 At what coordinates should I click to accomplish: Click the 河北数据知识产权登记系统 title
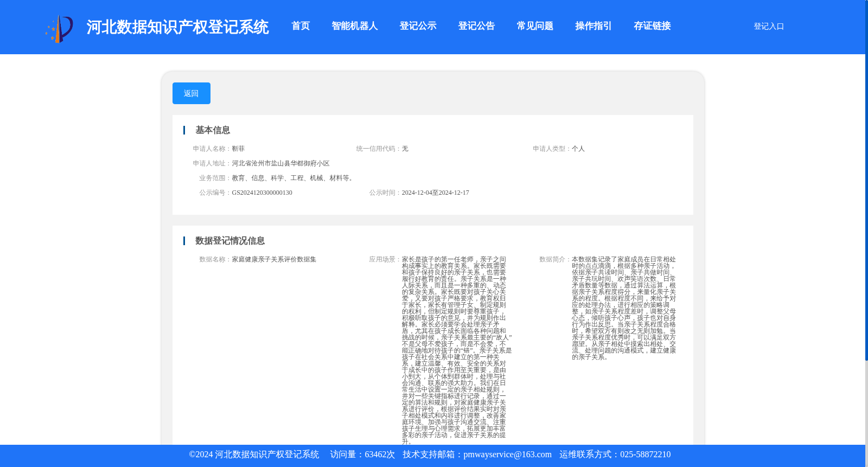177,27
